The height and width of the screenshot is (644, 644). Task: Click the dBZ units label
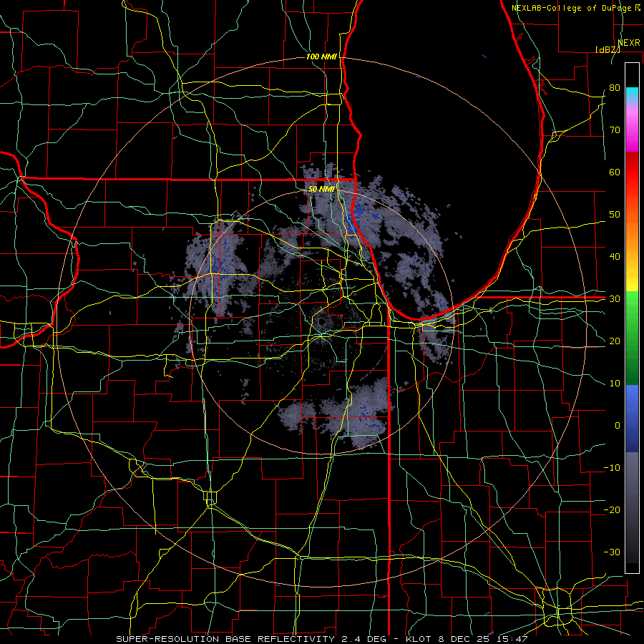608,49
